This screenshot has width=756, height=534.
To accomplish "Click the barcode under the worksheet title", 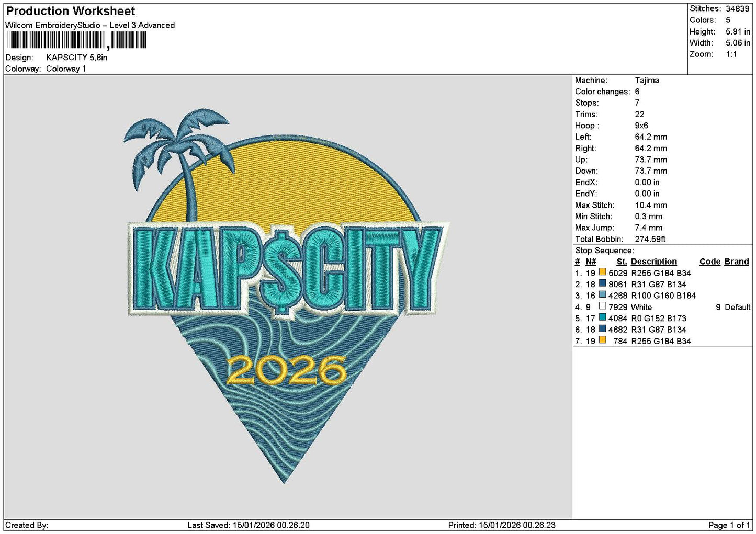I will click(77, 40).
